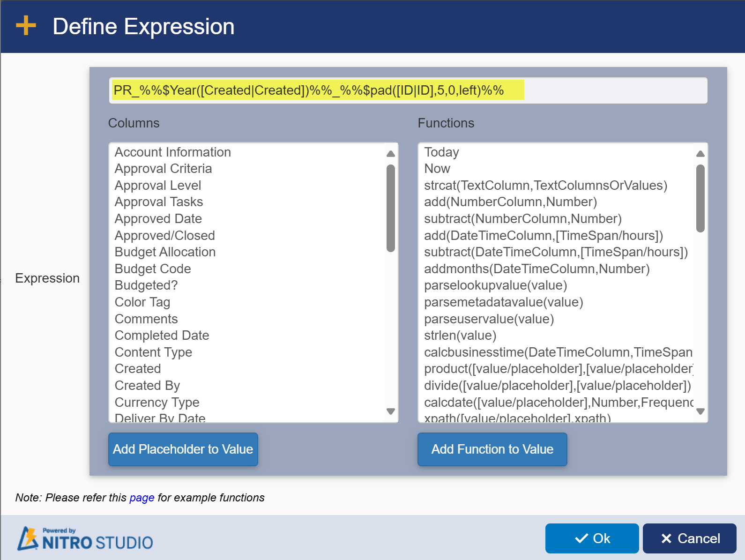The height and width of the screenshot is (560, 745).
Task: Click Add Function to Value button
Action: (x=492, y=449)
